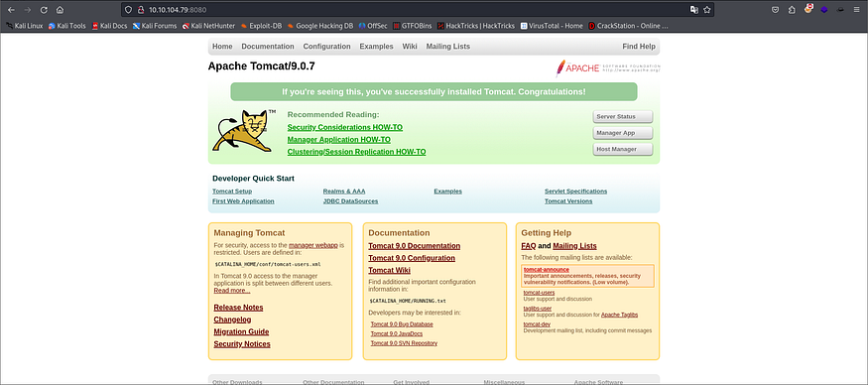Open the Realms & AAA link

(x=344, y=192)
